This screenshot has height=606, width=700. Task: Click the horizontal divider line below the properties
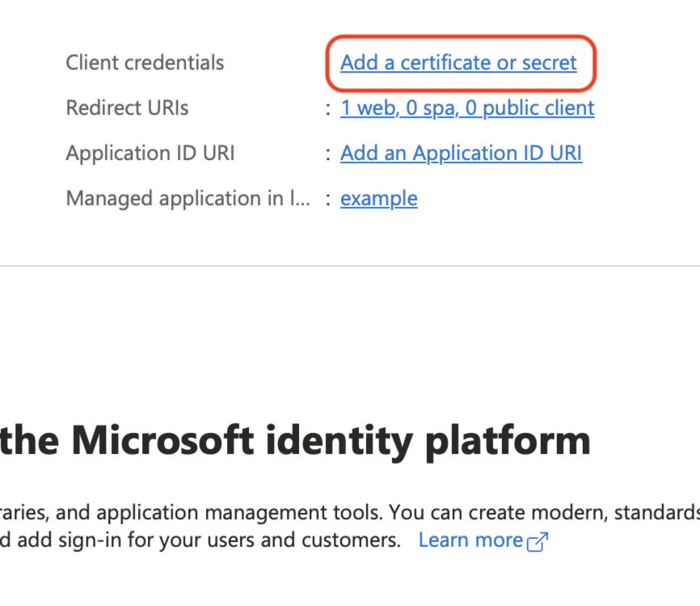coord(350,263)
